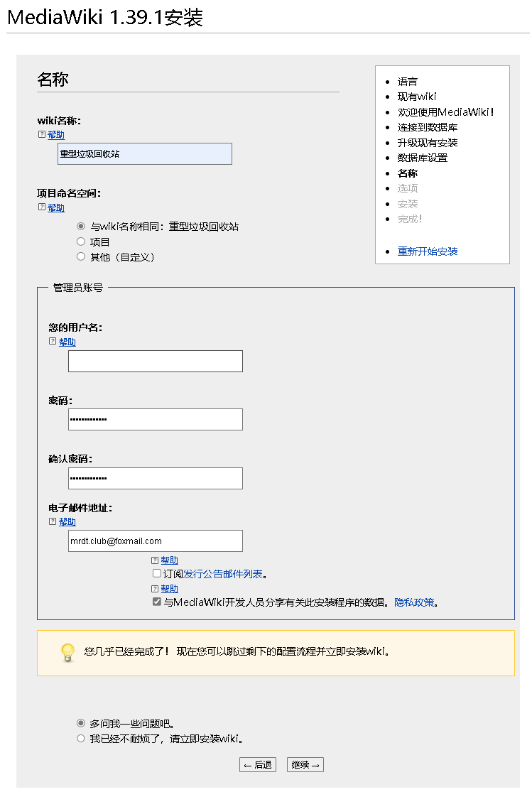The image size is (532, 792).
Task: Open 帮助 link for 电子邮件地址
Action: click(67, 522)
